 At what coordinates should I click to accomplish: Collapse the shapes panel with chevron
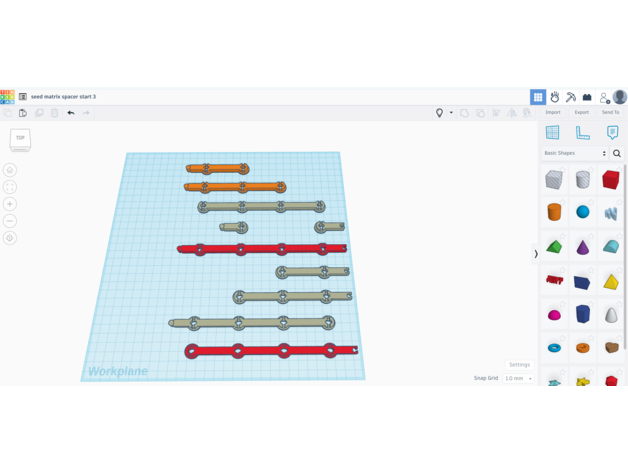[536, 254]
